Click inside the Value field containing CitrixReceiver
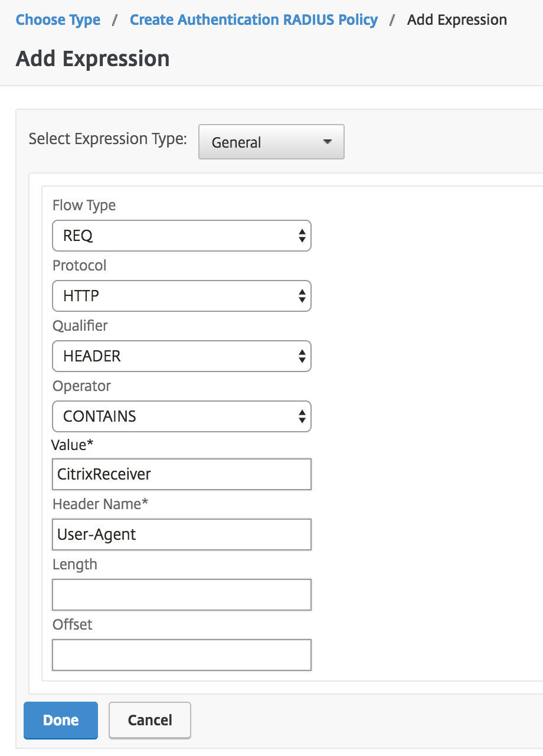This screenshot has height=756, width=543. (181, 474)
